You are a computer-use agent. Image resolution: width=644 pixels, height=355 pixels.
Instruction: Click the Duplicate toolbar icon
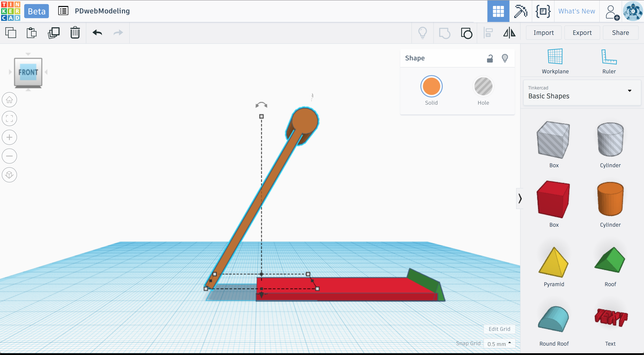53,33
